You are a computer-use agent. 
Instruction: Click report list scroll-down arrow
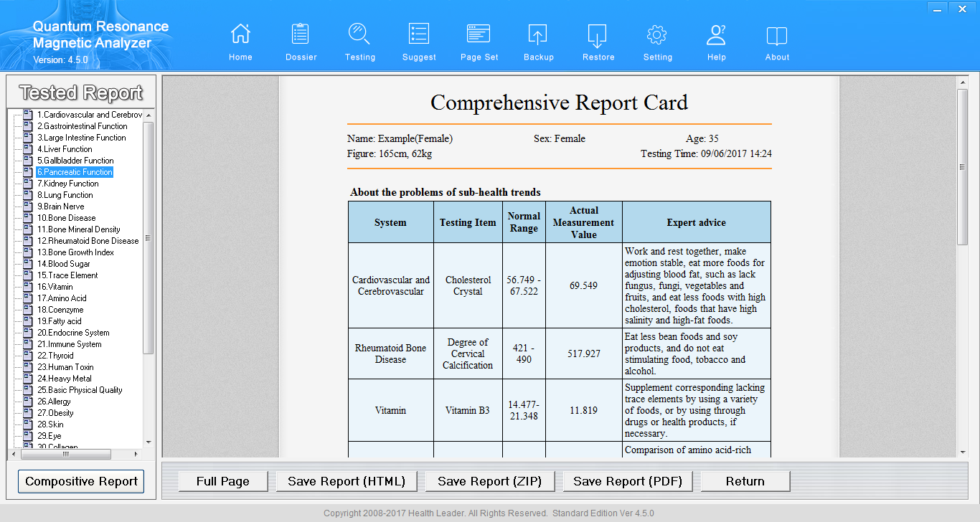pyautogui.click(x=149, y=442)
